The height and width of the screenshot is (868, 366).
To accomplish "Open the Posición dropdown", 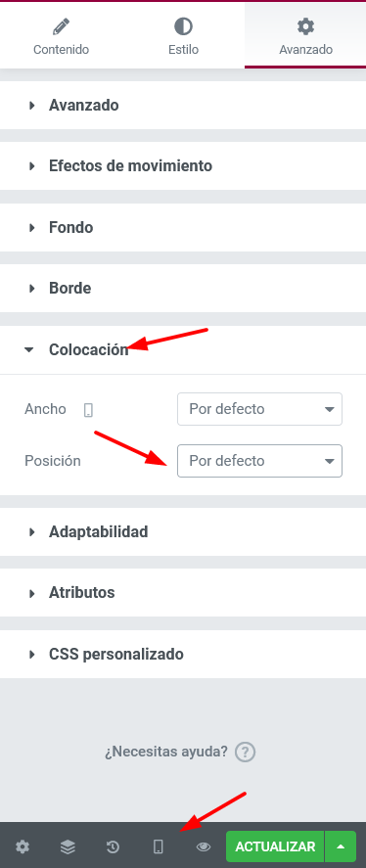I will (259, 461).
